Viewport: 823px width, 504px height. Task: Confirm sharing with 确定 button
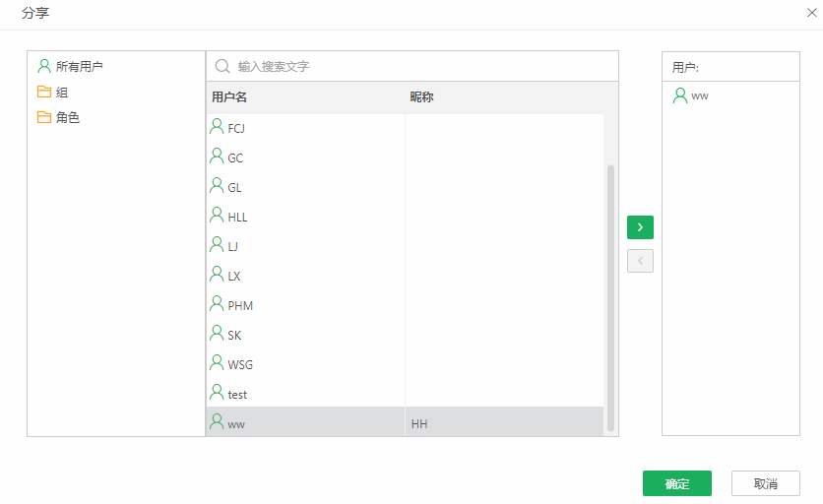click(x=676, y=483)
